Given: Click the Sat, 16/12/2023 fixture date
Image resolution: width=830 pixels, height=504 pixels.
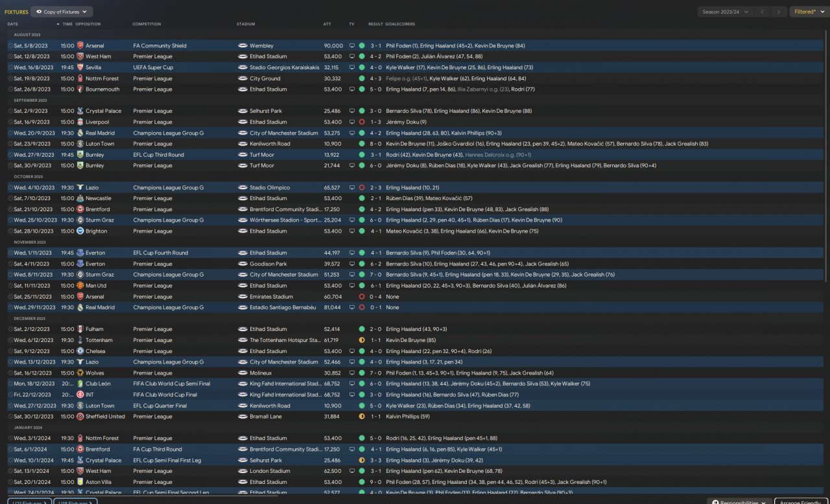Looking at the screenshot, I should 32,373.
